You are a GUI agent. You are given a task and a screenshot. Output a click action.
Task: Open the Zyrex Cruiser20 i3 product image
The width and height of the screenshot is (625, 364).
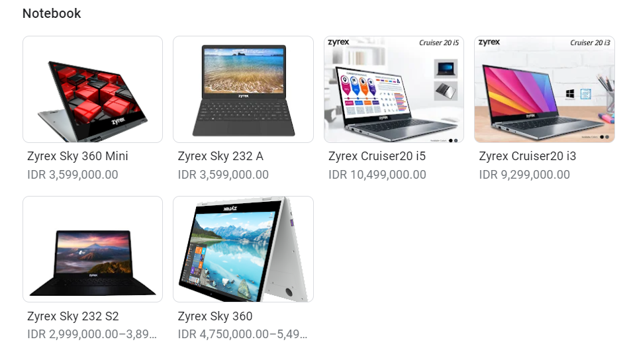pyautogui.click(x=544, y=89)
